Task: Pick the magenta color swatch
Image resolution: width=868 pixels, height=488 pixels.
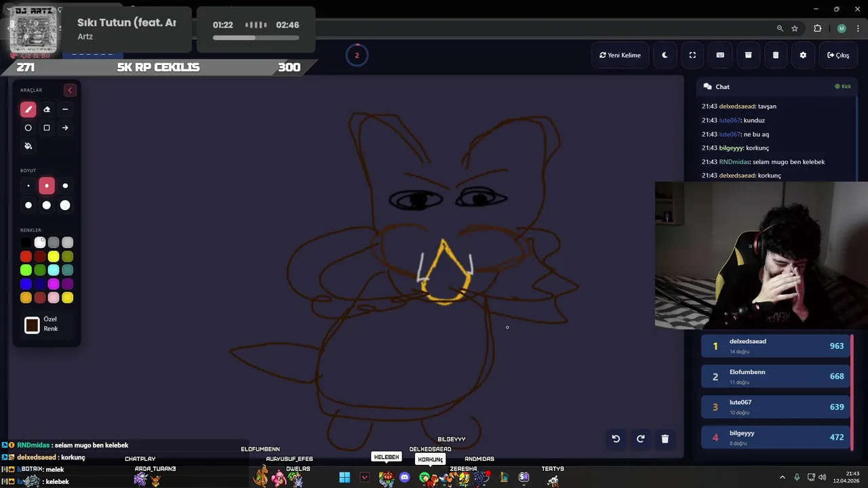Action: (54, 284)
